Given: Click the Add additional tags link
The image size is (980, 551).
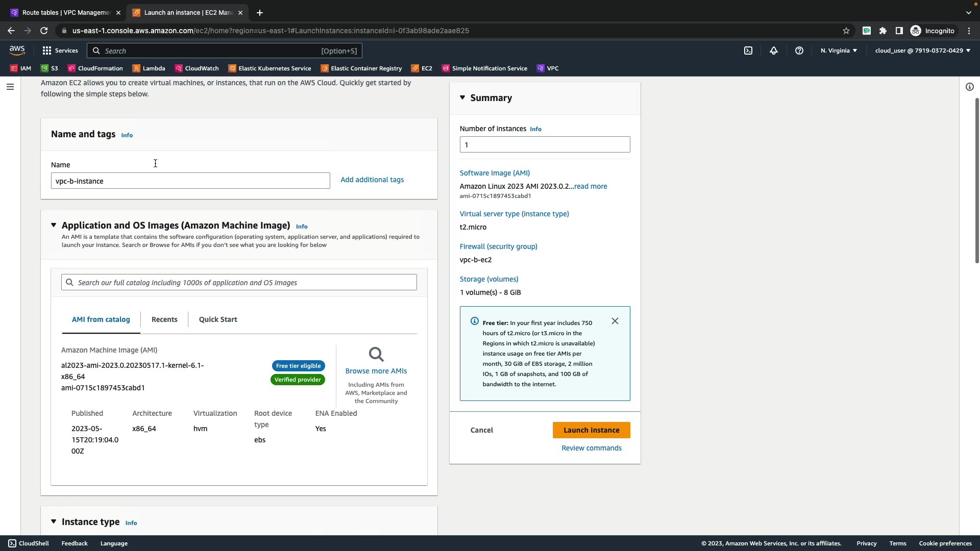Looking at the screenshot, I should click(x=372, y=180).
